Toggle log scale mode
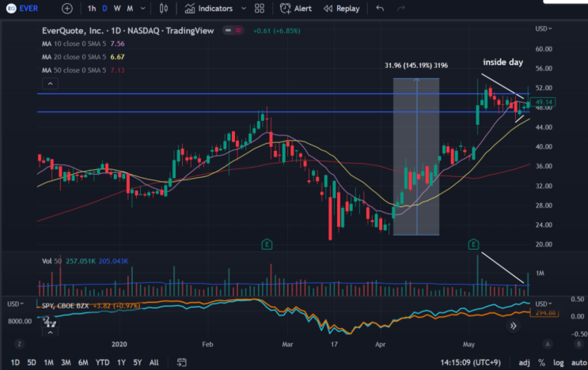Screen dimensions: 588x370 pos(559,363)
